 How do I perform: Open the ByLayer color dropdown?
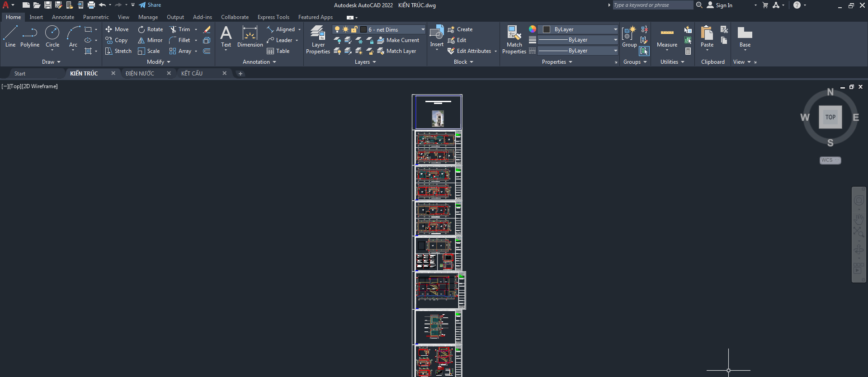click(615, 29)
